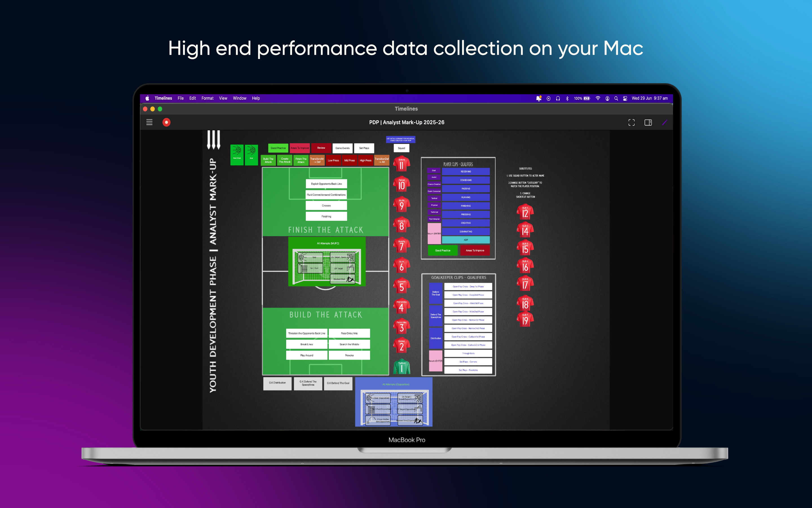Open the Help menu
This screenshot has width=812, height=508.
click(x=256, y=98)
